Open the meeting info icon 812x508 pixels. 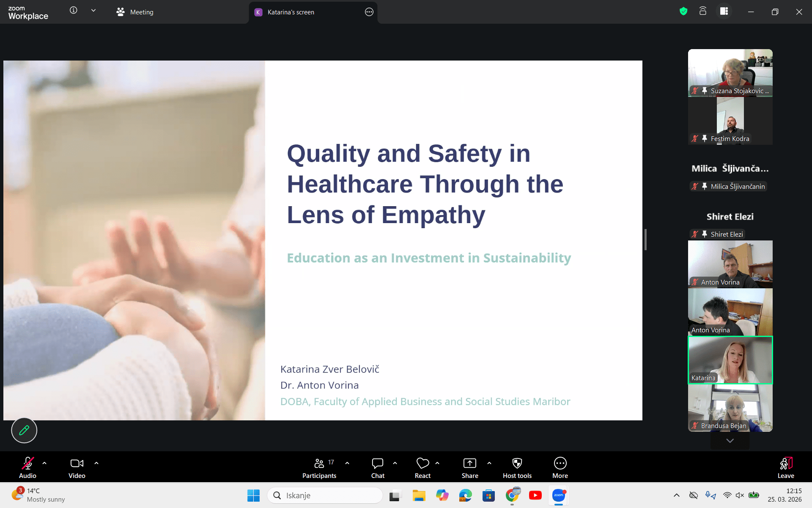tap(74, 11)
